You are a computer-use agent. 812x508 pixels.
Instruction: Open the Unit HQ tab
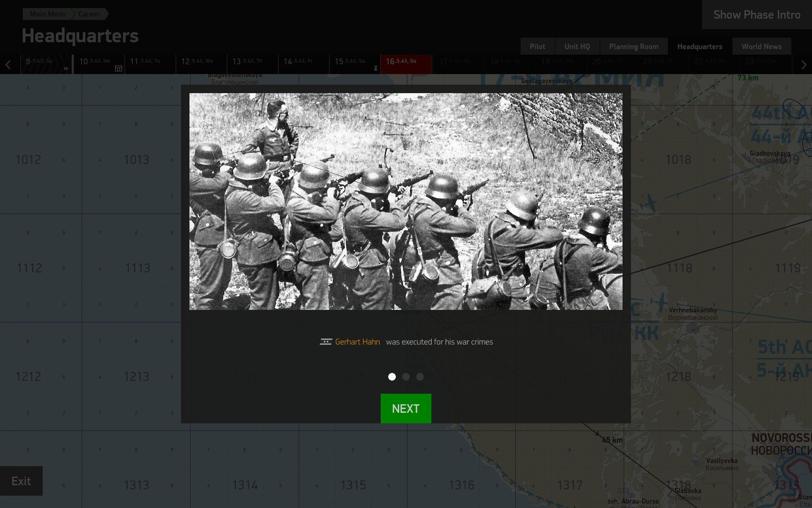[577, 47]
